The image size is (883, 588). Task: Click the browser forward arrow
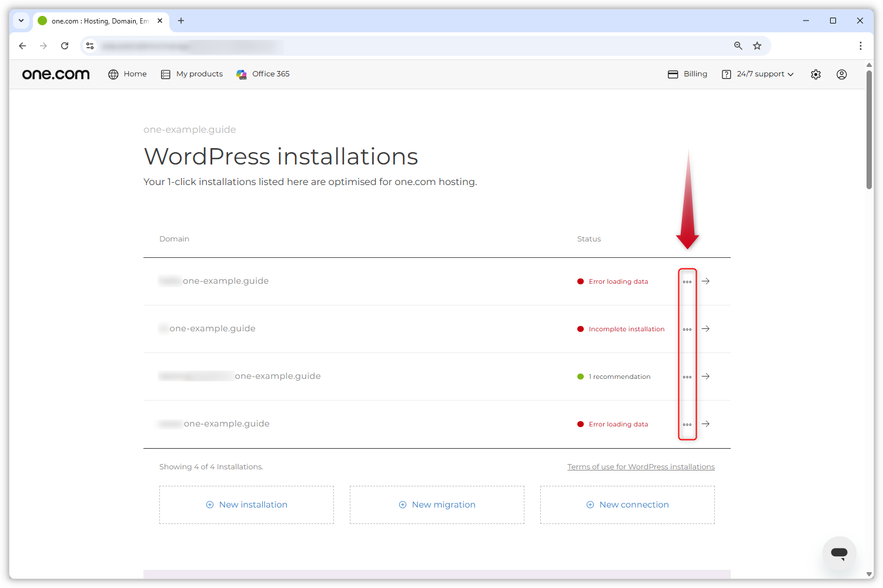coord(44,46)
